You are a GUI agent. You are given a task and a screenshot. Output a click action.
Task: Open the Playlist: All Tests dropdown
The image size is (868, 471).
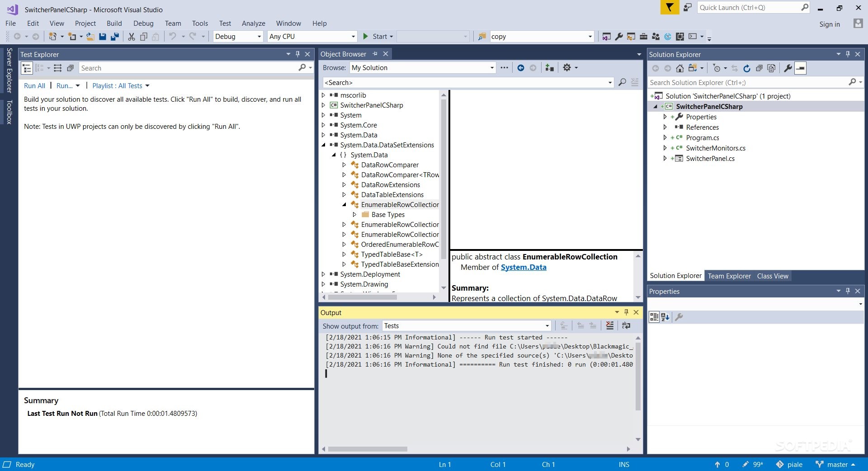(121, 86)
